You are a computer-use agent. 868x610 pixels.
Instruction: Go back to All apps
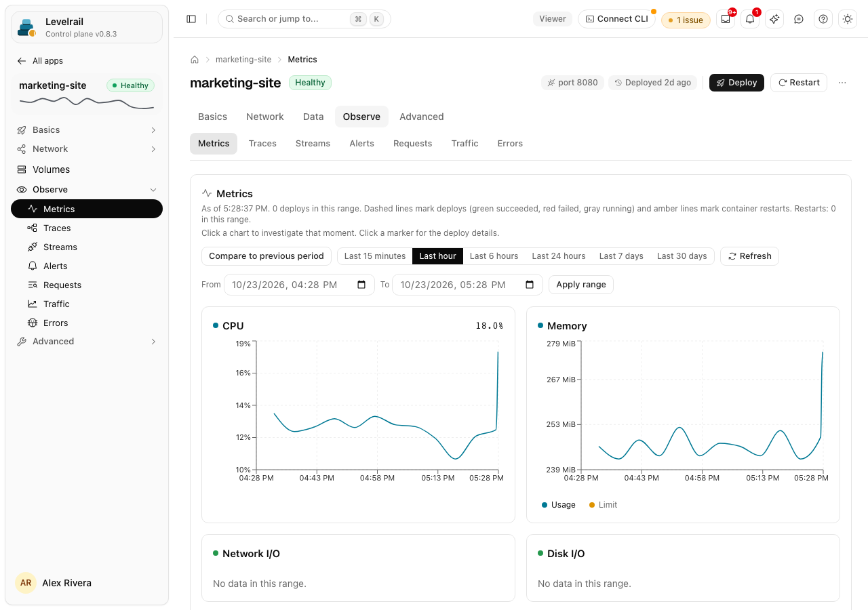pyautogui.click(x=40, y=61)
